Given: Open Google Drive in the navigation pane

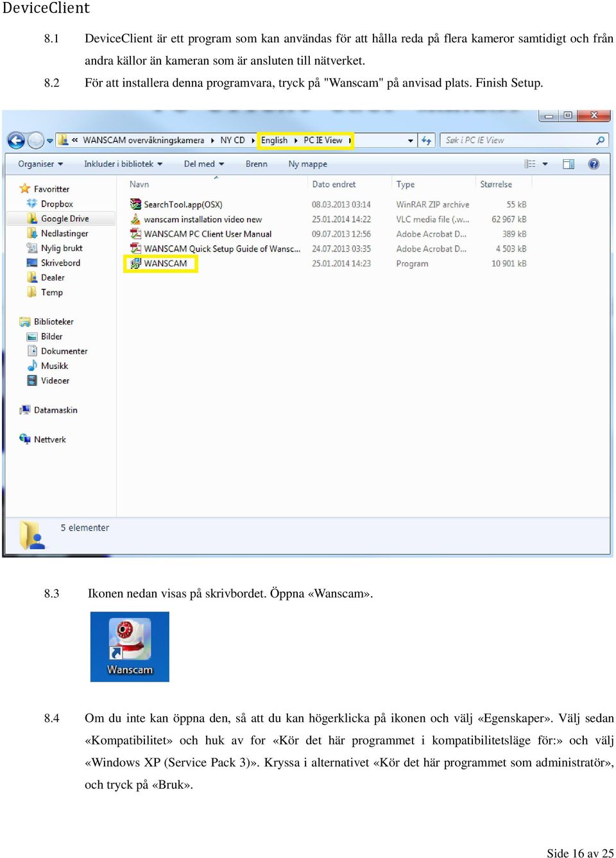Looking at the screenshot, I should coord(64,218).
